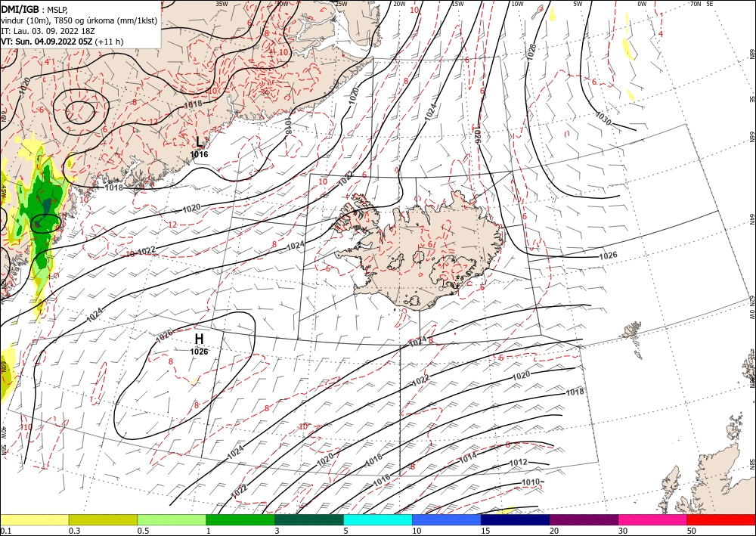Screen dimensions: 756x536
Task: Click the '35W' longitude label
Action: (222, 4)
